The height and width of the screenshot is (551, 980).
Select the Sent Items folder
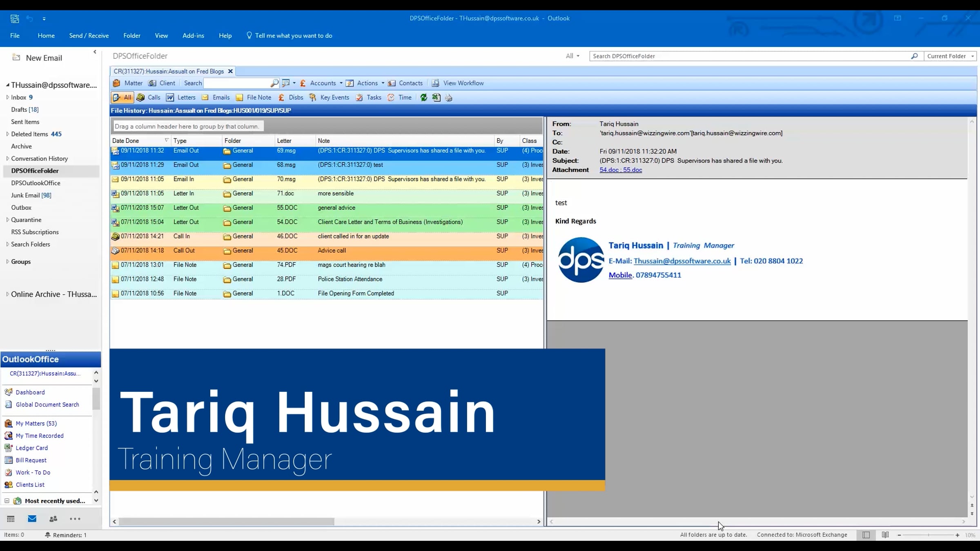(x=25, y=122)
